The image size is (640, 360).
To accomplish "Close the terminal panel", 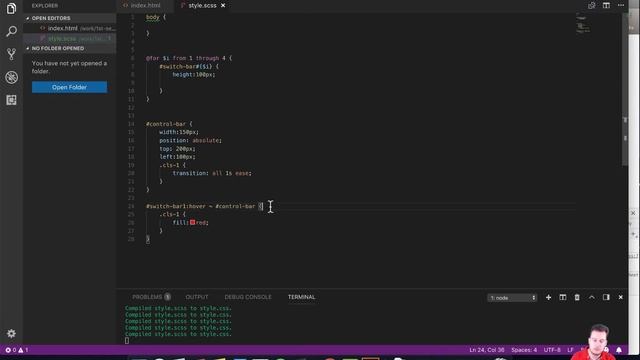I will (x=620, y=297).
